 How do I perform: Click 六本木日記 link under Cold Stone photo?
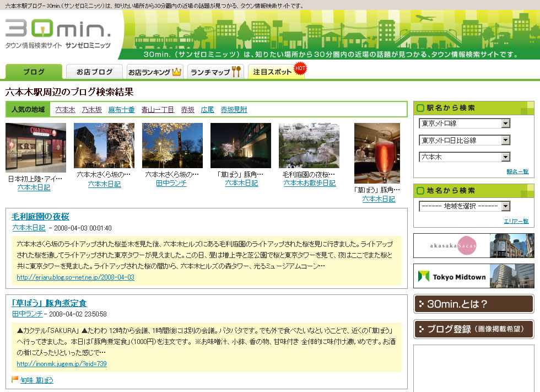tap(34, 187)
